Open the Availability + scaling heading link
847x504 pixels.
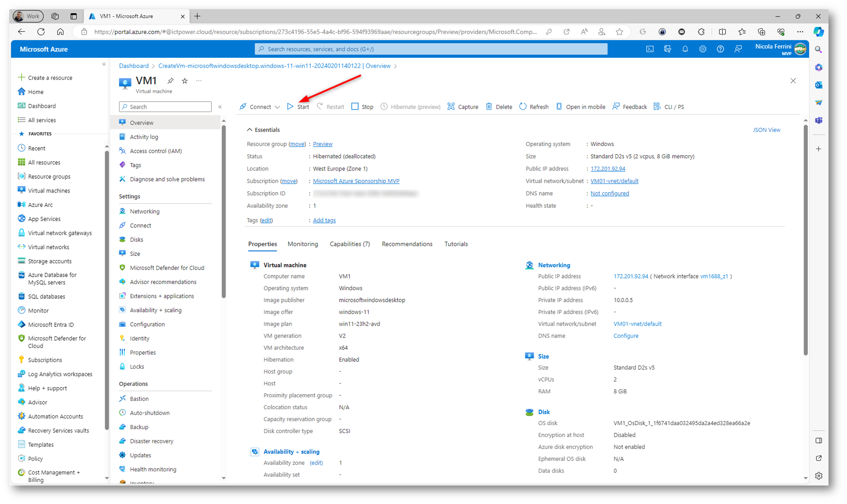291,452
